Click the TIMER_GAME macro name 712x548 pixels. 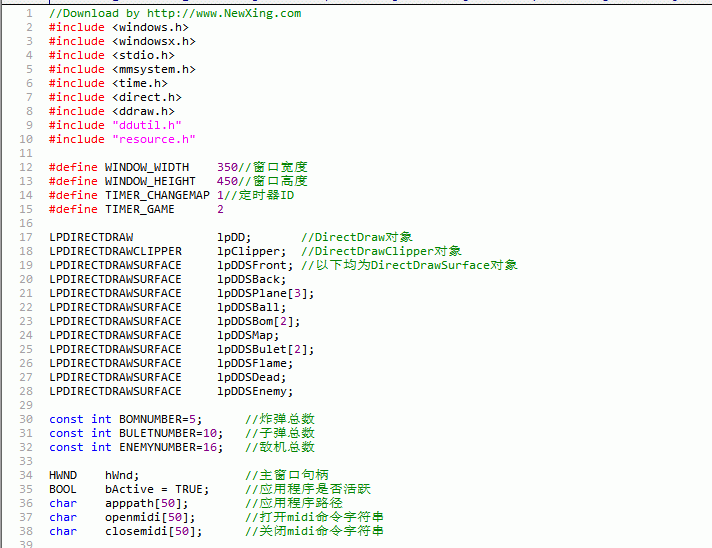click(x=140, y=210)
